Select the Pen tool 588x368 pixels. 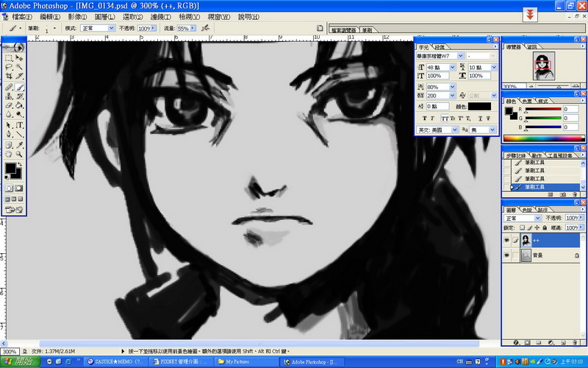pos(9,134)
